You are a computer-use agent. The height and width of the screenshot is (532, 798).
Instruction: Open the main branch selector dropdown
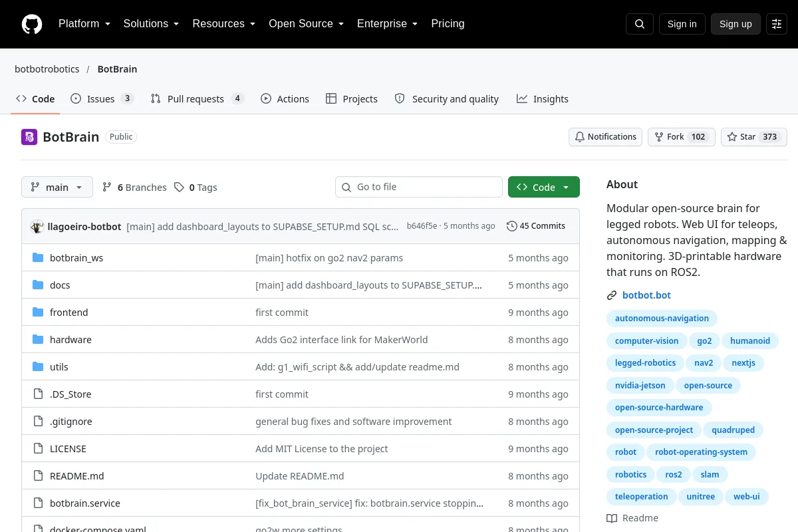point(57,188)
